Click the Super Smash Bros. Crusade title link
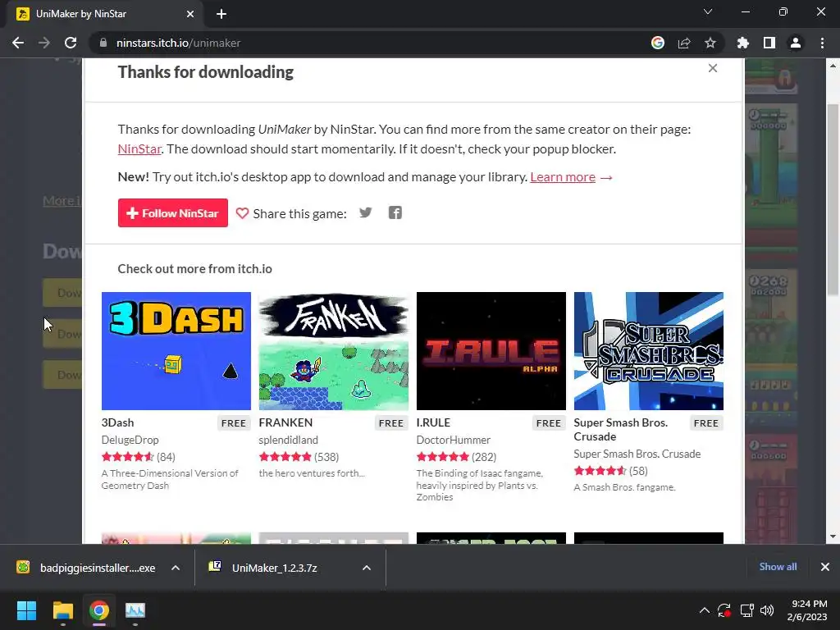 click(x=620, y=430)
